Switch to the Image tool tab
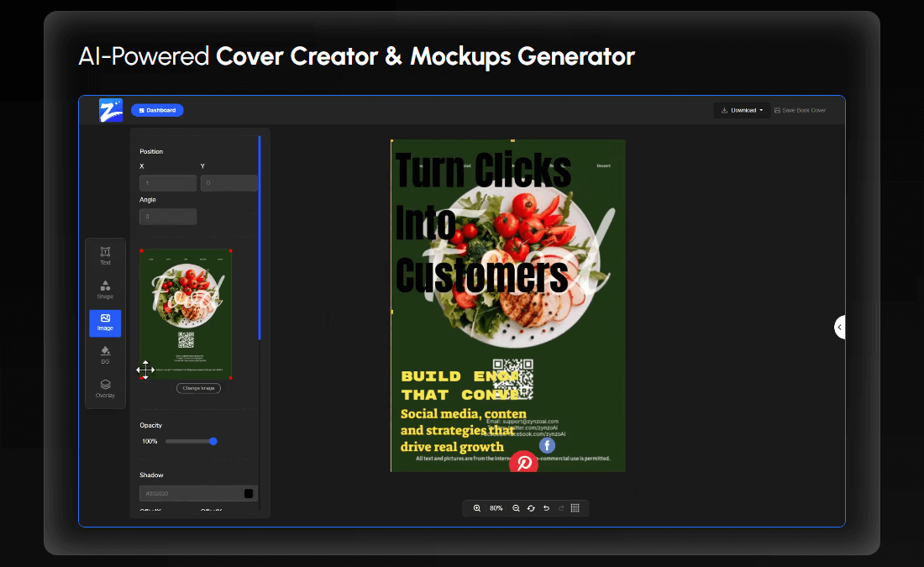This screenshot has height=567, width=924. point(105,323)
